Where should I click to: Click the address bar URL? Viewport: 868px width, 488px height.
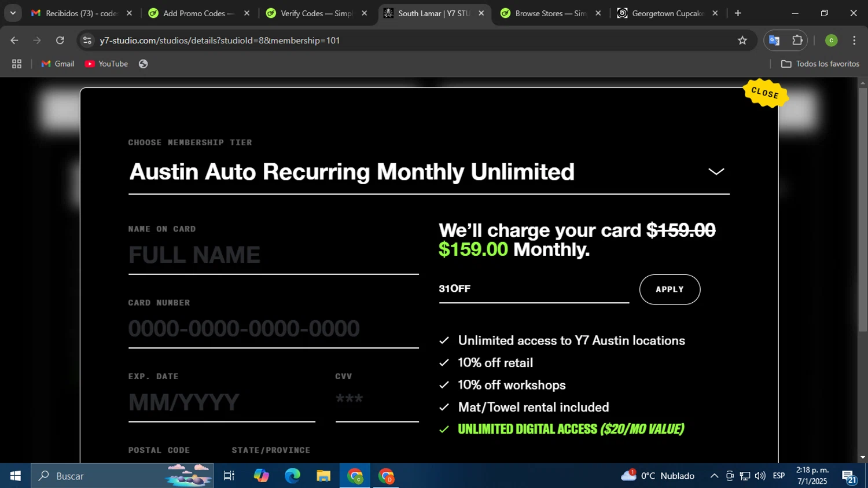220,41
